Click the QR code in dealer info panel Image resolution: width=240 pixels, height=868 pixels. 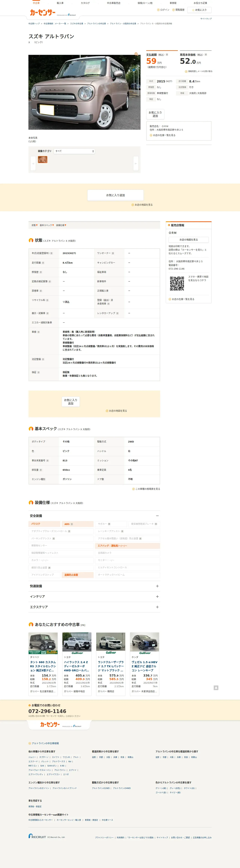pos(177,283)
